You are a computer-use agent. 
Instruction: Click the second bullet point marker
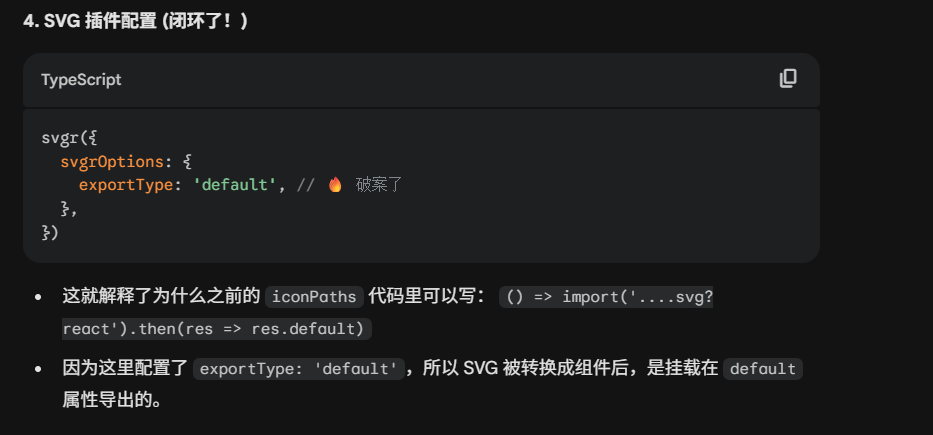point(38,369)
